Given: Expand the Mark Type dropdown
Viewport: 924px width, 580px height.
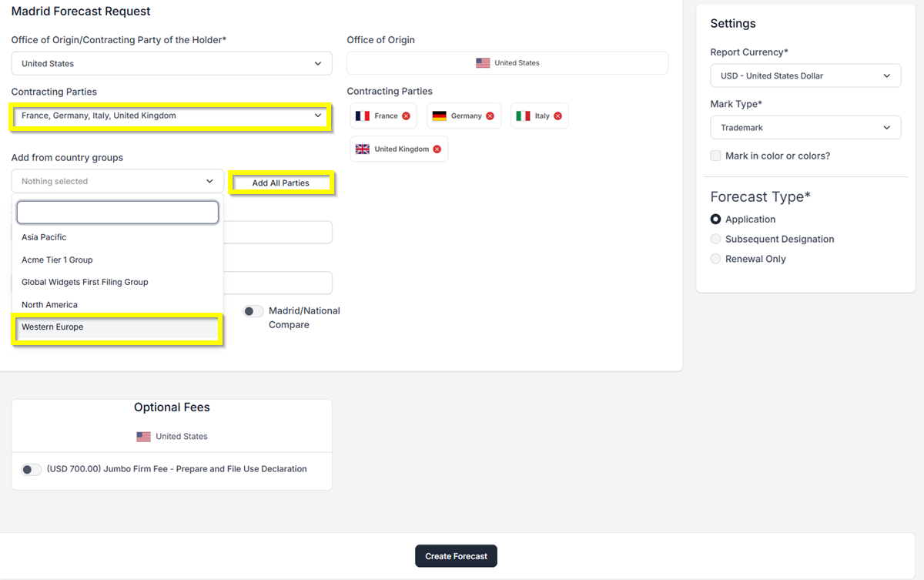Looking at the screenshot, I should 805,128.
